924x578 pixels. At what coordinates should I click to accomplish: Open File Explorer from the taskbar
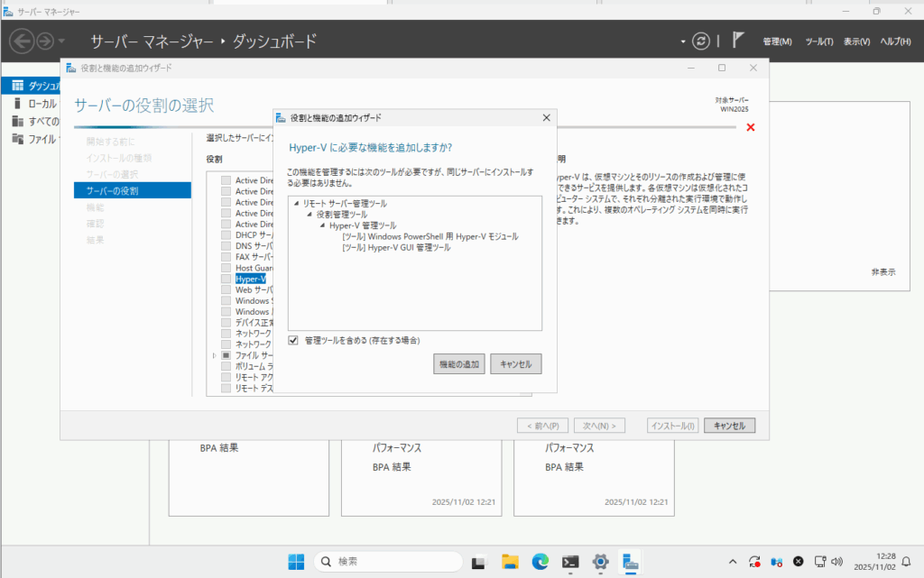510,561
